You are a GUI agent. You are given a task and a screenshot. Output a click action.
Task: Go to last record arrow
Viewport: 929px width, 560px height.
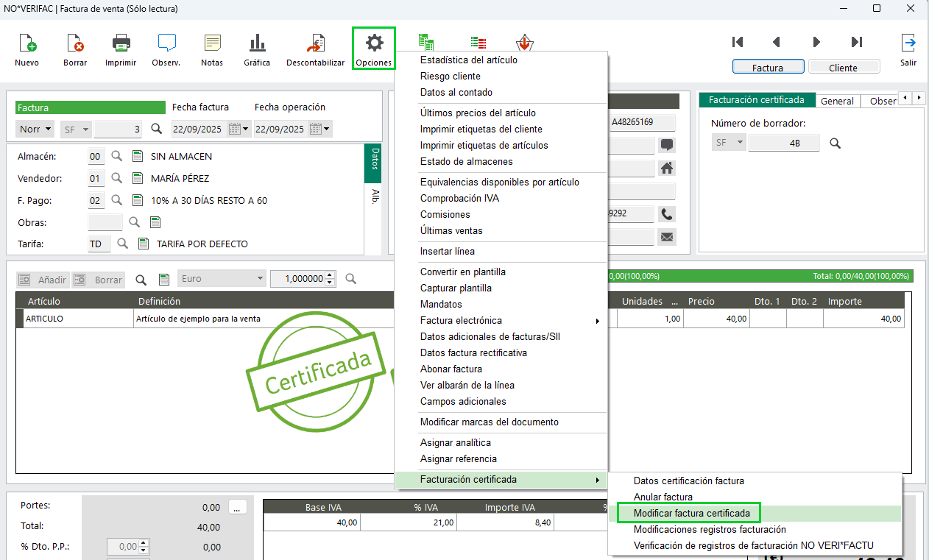[x=857, y=42]
